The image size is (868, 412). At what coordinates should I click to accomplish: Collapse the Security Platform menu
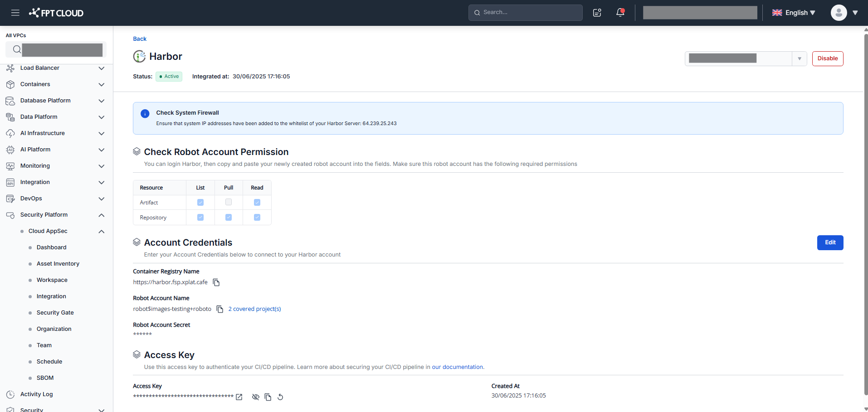point(102,215)
